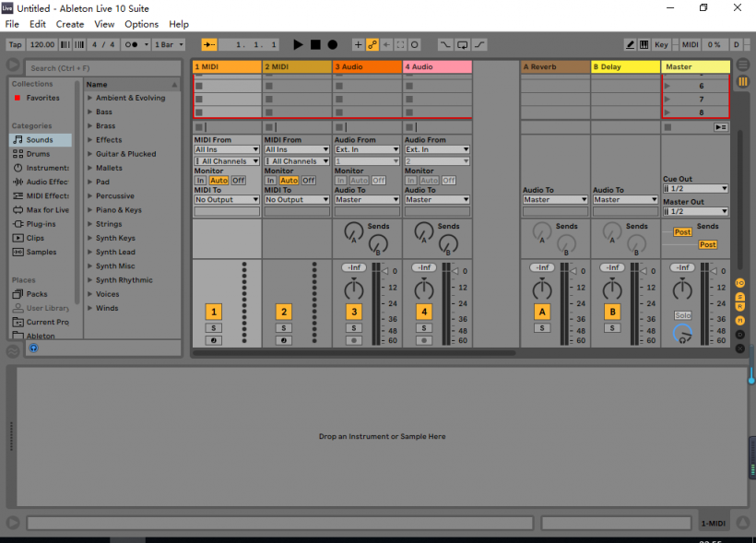Arm track 3 Audio for recording
Viewport: 756px width, 543px height.
tap(354, 340)
